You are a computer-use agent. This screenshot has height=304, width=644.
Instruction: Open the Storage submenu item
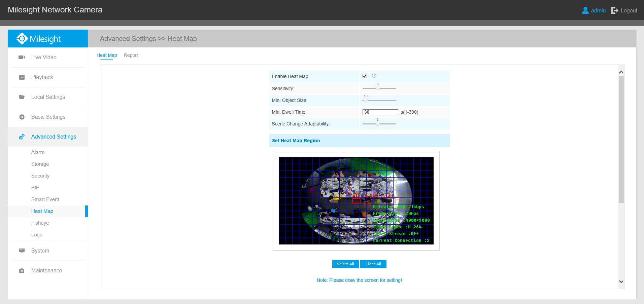40,164
